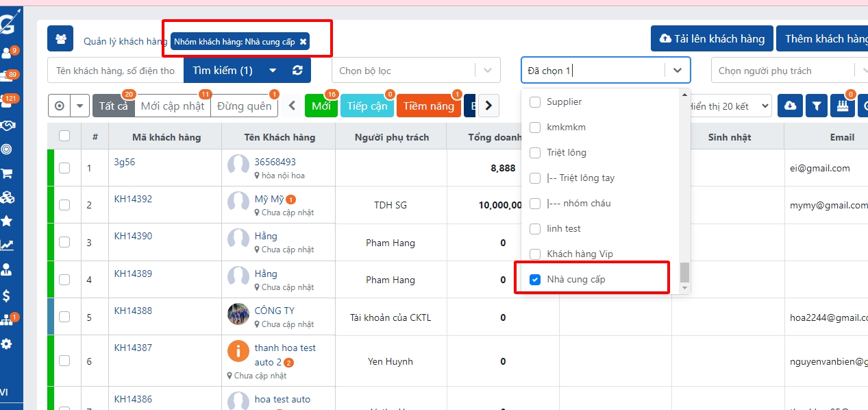The width and height of the screenshot is (868, 410).
Task: Click the refresh icon beside Tìm kiếm
Action: pyautogui.click(x=297, y=71)
